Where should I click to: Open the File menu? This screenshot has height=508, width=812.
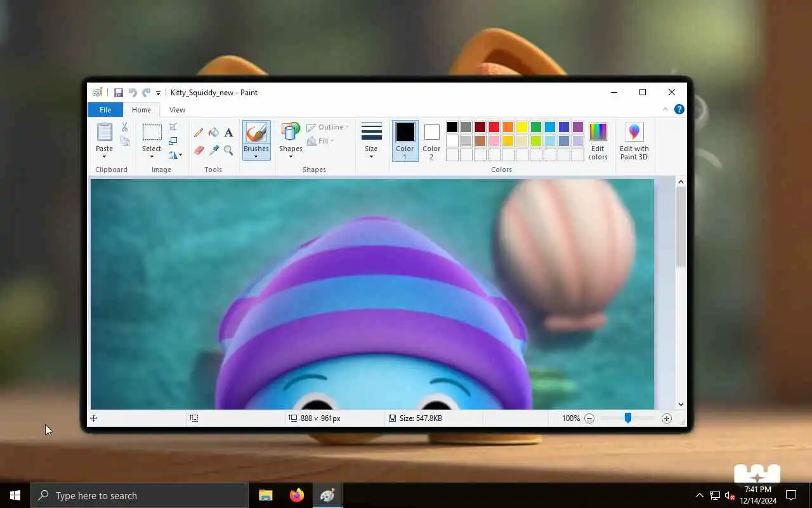(105, 110)
